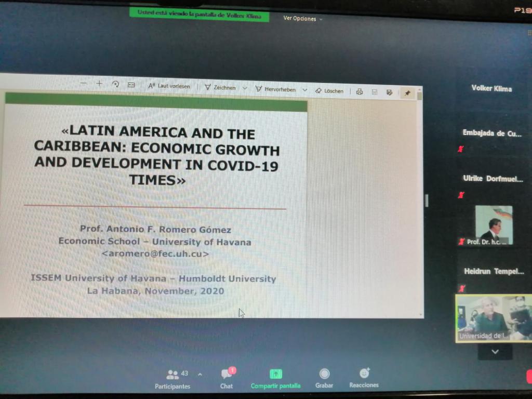Select the Löschen eraser tool
The image size is (532, 399).
(x=329, y=91)
